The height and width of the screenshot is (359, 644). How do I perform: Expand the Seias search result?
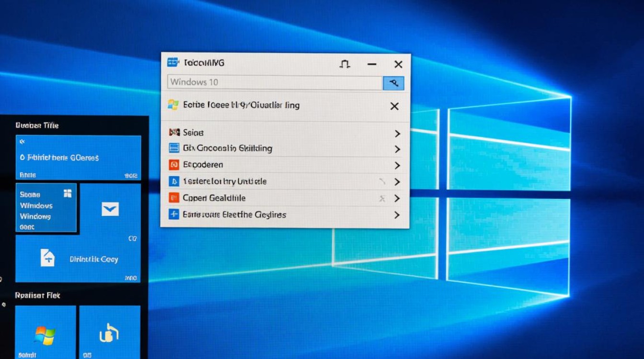pos(397,134)
